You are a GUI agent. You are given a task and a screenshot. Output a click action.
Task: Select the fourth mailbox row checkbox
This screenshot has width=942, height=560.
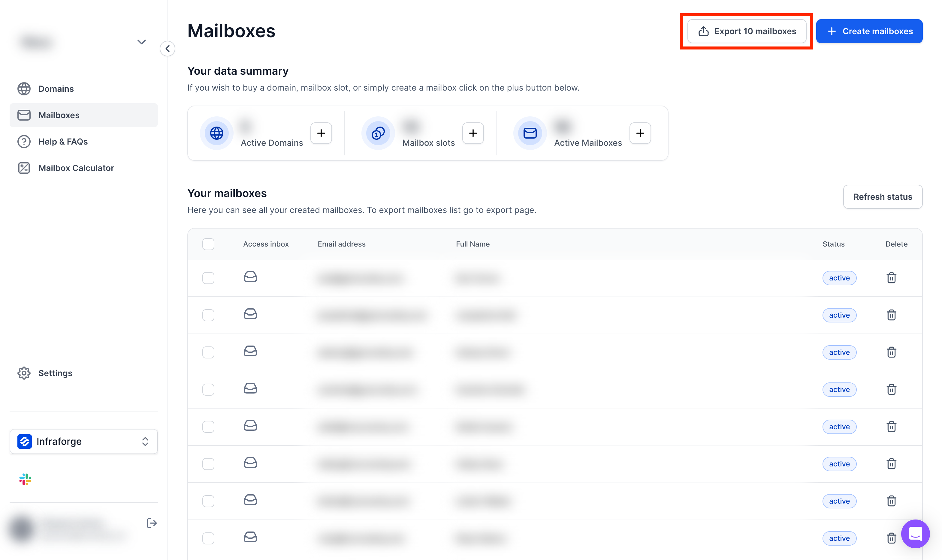pyautogui.click(x=208, y=389)
